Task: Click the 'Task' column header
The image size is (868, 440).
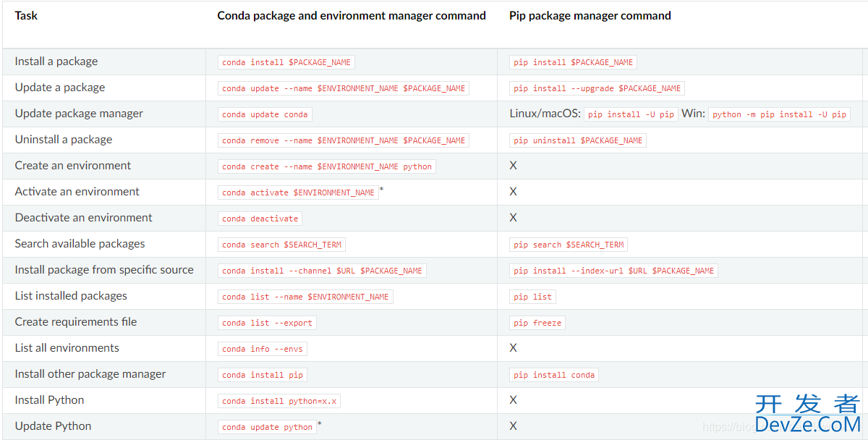Action: [x=26, y=15]
